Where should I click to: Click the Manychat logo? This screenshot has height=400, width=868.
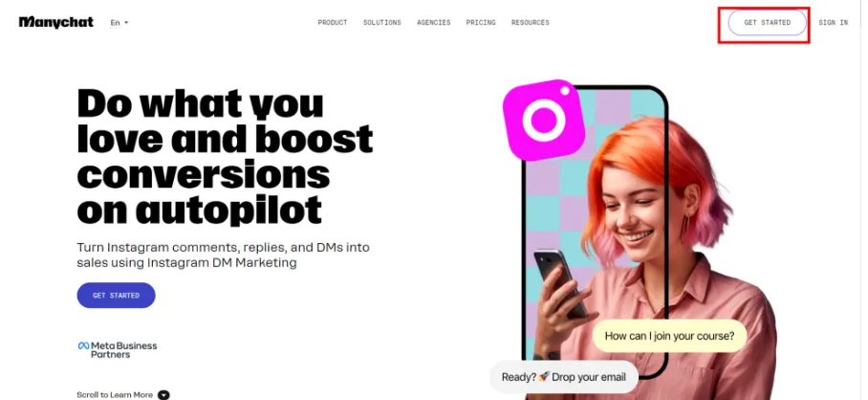coord(55,23)
